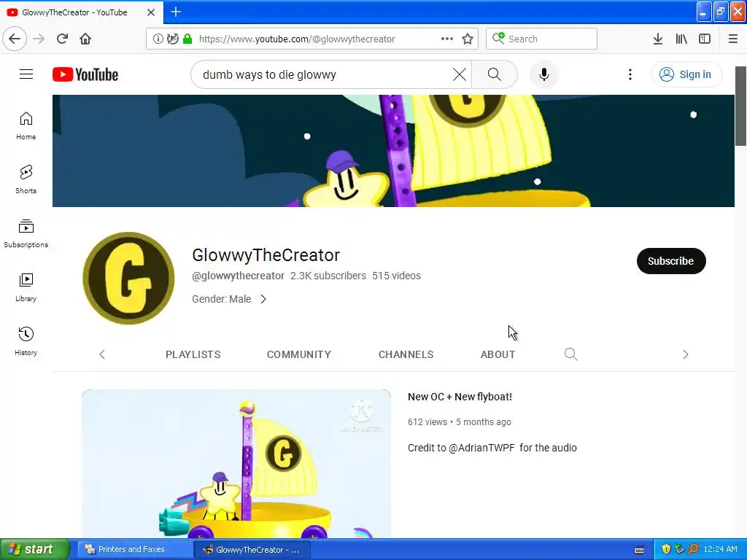Open the YouTube guide hamburger menu
The height and width of the screenshot is (560, 747).
coord(26,74)
